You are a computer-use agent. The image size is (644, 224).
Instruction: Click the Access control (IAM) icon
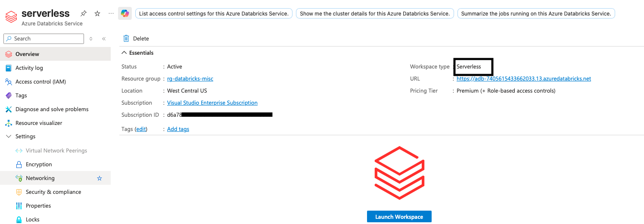coord(8,82)
